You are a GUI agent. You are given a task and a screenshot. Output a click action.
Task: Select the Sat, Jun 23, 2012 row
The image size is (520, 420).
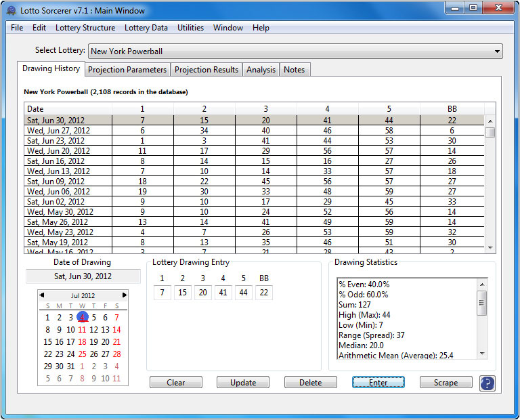[x=255, y=141]
